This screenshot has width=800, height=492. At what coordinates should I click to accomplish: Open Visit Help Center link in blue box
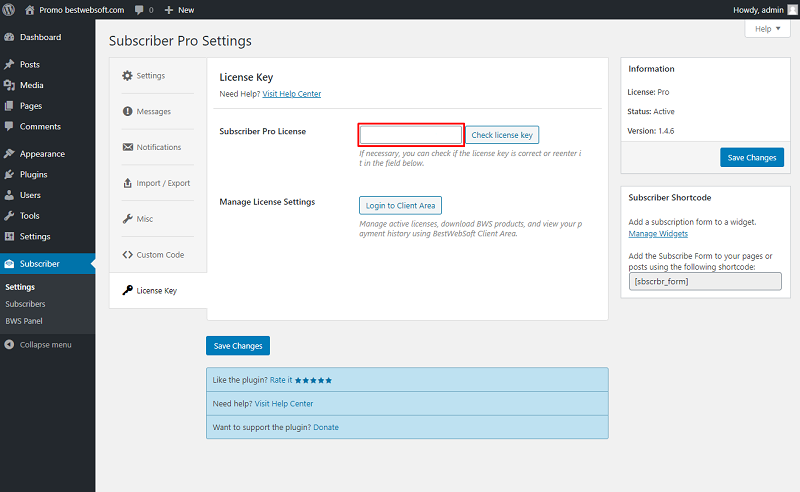coord(284,404)
